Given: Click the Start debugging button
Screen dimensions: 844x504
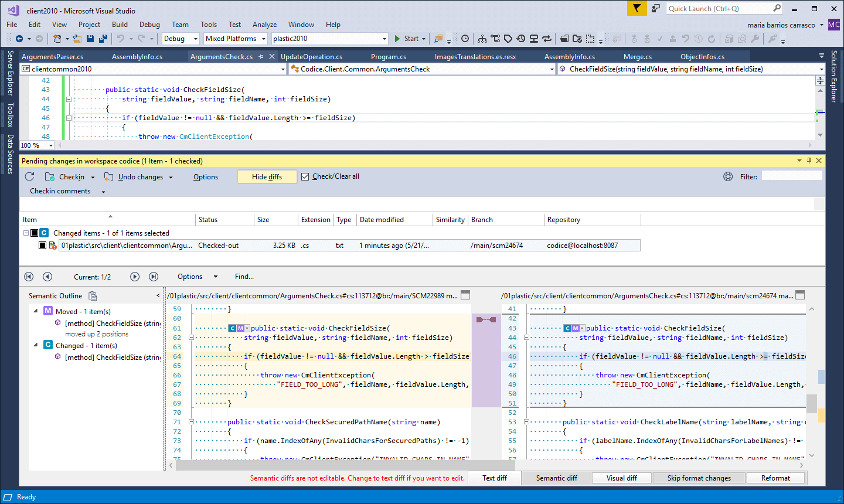Looking at the screenshot, I should [407, 39].
